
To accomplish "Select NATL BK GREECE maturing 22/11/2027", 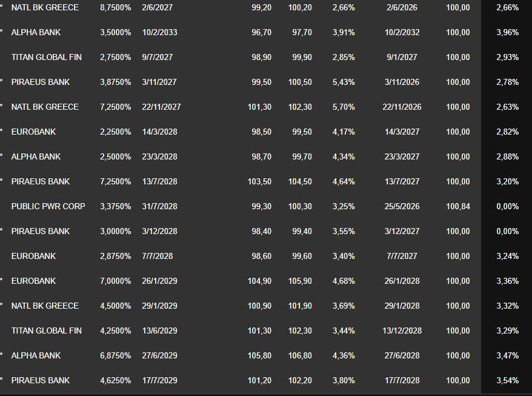I will [x=45, y=107].
